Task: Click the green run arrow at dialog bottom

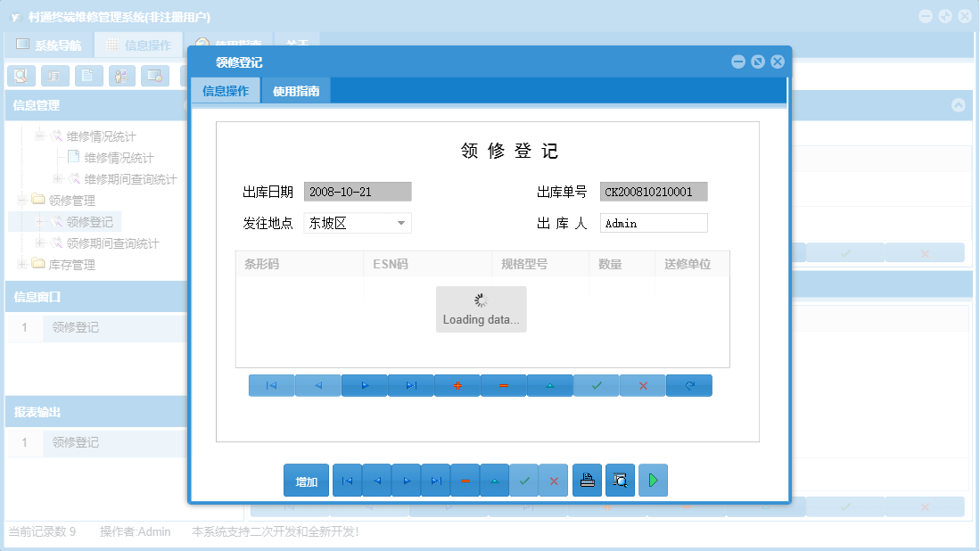Action: point(653,480)
